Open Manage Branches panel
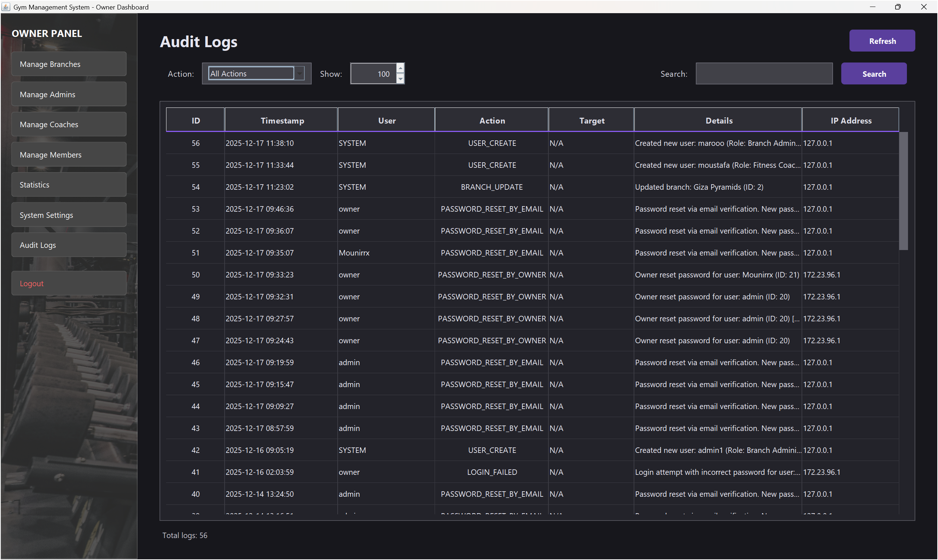 69,64
